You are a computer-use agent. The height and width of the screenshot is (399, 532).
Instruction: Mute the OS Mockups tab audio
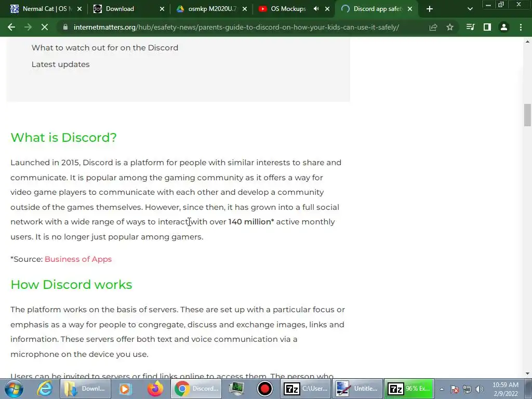click(316, 9)
